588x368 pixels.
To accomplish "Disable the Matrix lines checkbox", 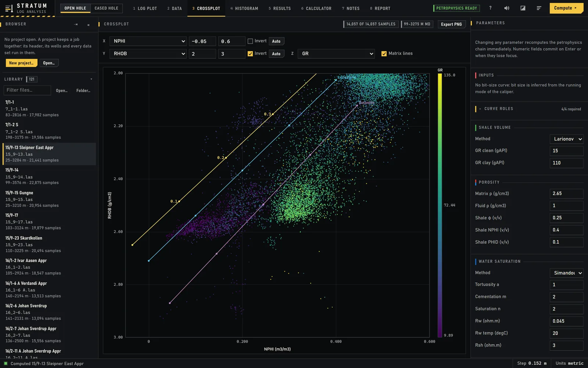I will [384, 54].
